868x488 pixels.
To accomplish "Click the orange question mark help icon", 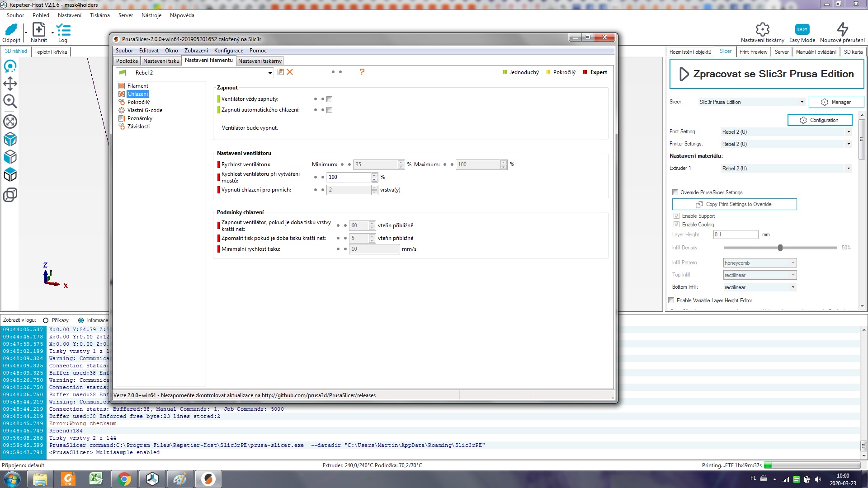I will click(362, 72).
